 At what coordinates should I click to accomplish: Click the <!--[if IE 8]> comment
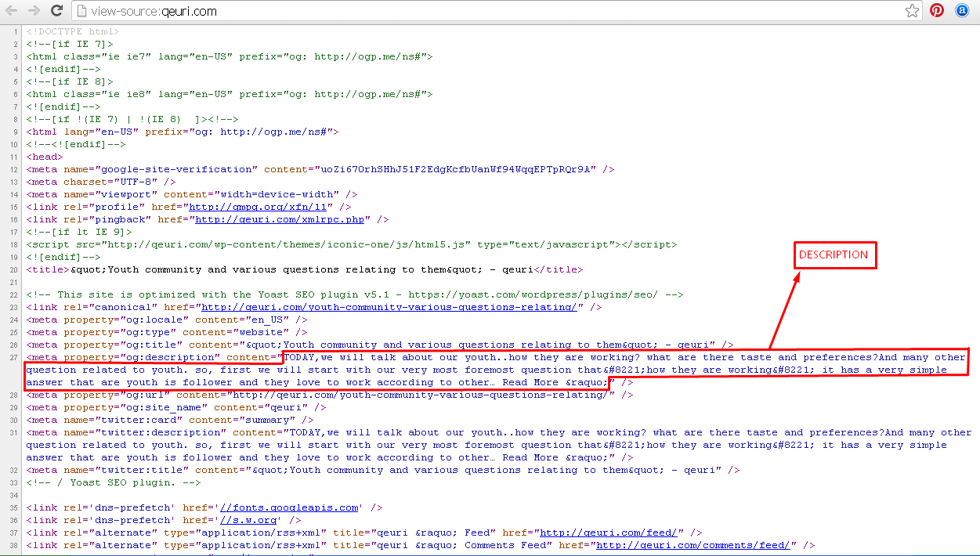click(x=70, y=81)
